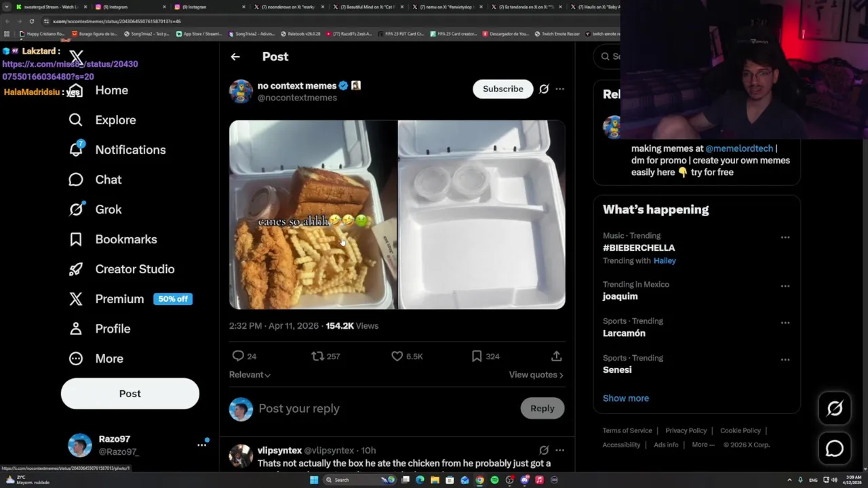Open Premium in the sidebar
The image size is (868, 488).
click(130, 299)
